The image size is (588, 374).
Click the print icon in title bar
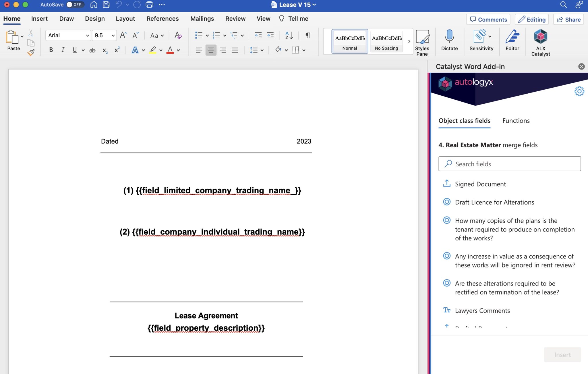click(149, 5)
